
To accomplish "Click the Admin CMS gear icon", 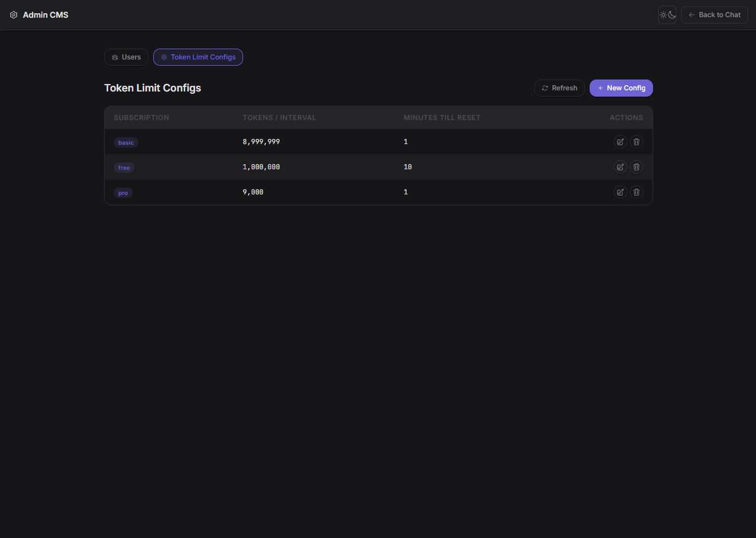I will point(14,15).
